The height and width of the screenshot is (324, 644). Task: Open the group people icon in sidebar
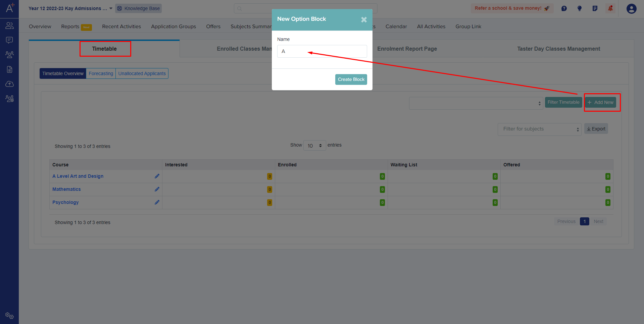click(9, 54)
